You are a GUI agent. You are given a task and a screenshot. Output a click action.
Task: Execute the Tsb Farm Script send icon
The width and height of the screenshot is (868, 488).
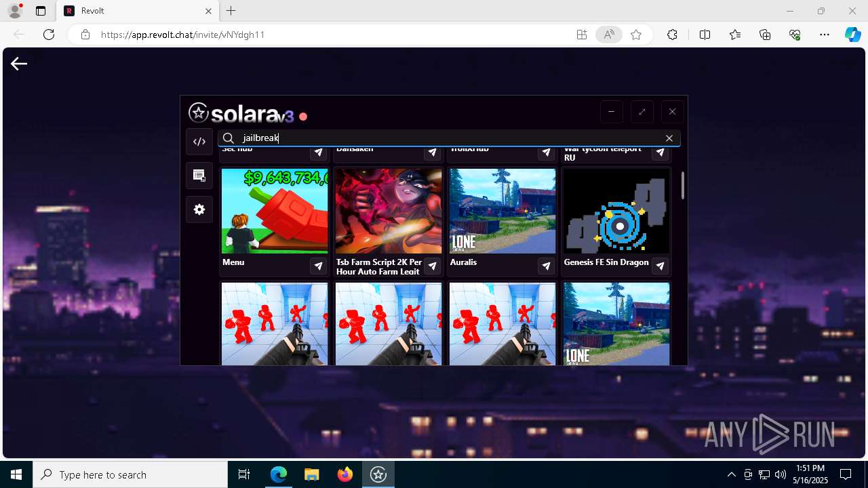[432, 266]
